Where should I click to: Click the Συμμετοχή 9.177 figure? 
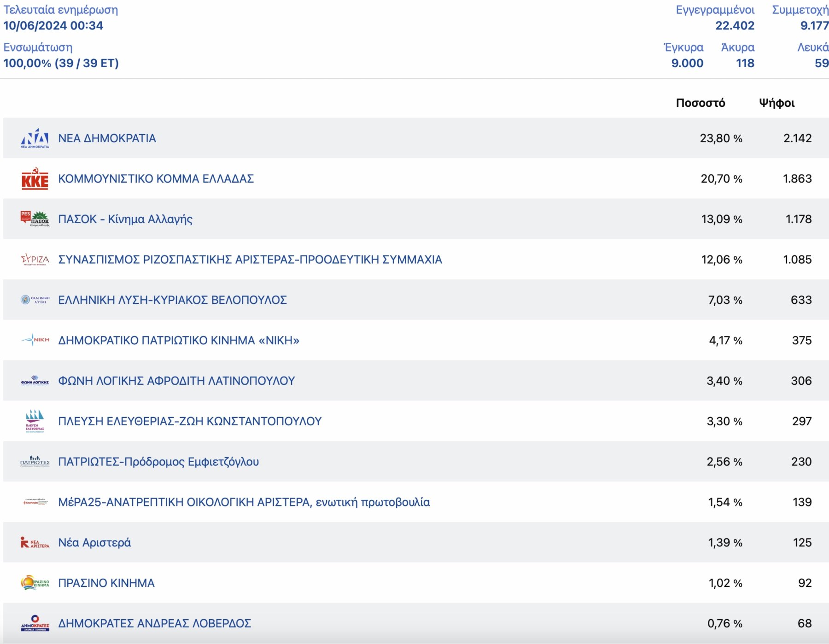(x=814, y=26)
